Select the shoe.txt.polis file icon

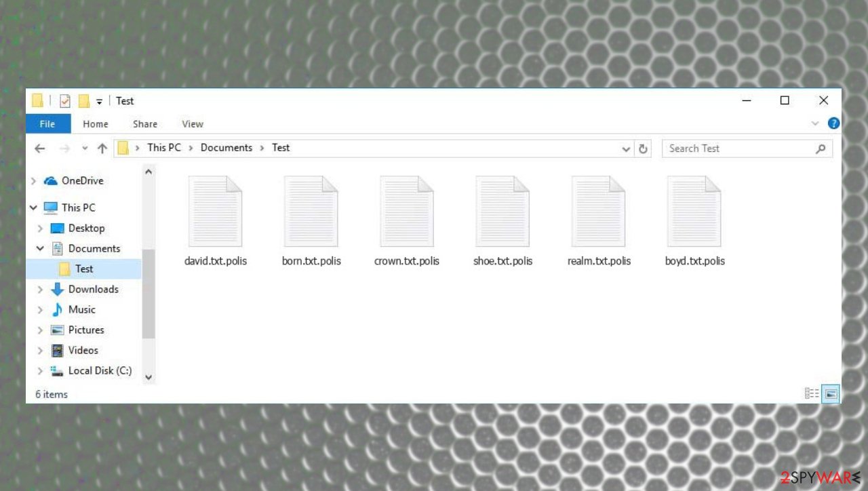[x=502, y=211]
